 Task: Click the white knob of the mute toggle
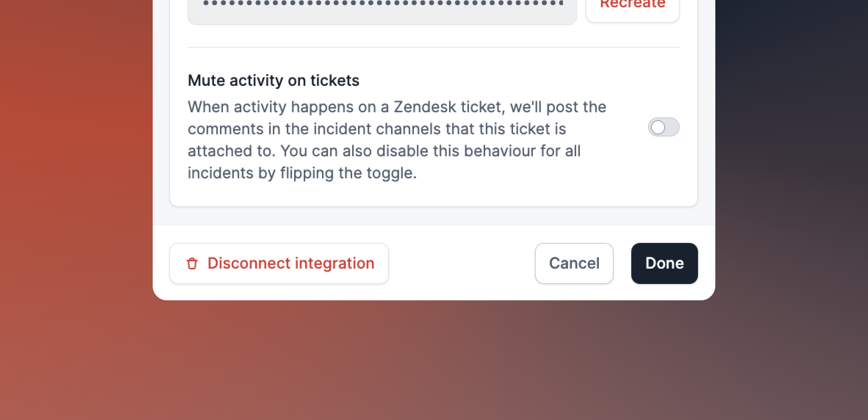[x=658, y=127]
